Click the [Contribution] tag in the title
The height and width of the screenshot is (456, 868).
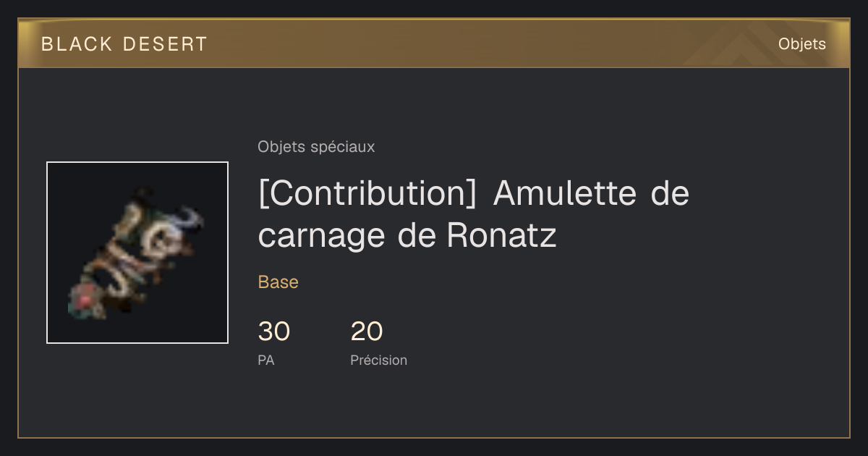(x=367, y=194)
